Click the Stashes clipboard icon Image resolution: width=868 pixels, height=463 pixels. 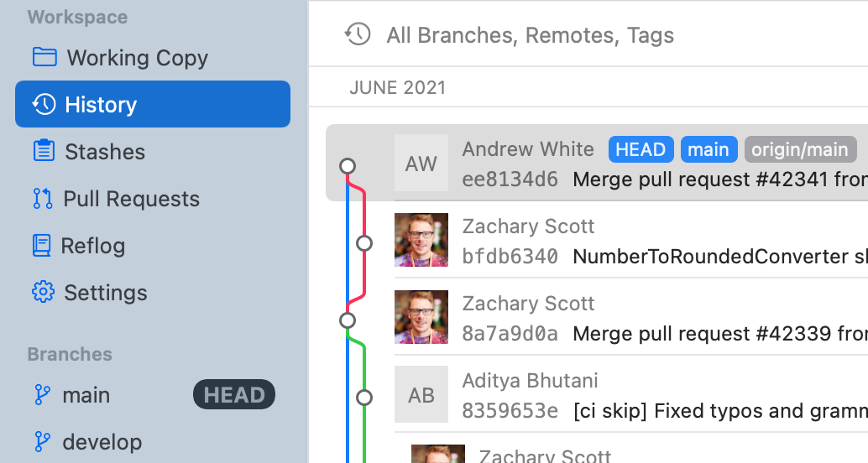(x=44, y=151)
